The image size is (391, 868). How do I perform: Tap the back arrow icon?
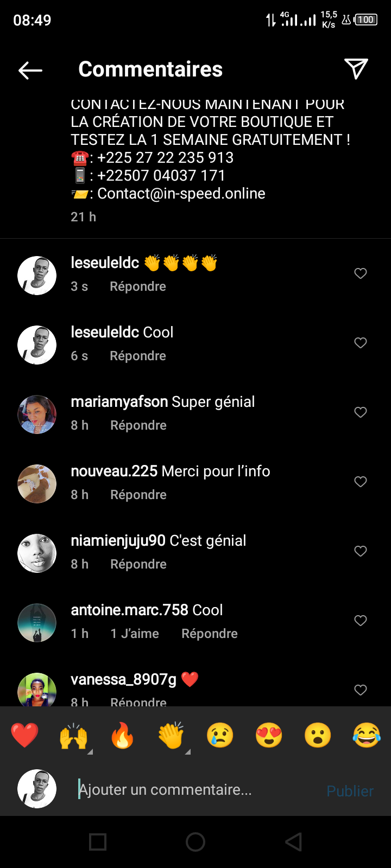tap(30, 70)
